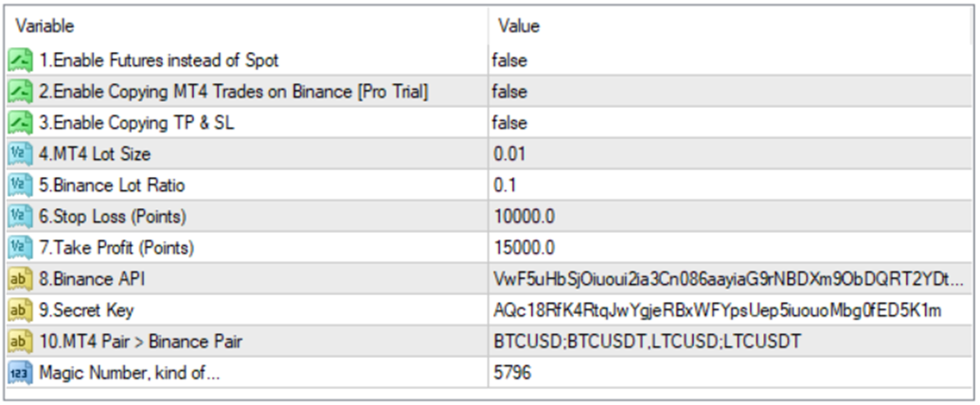
Task: Click the string icon beside Secret Key
Action: tap(20, 310)
